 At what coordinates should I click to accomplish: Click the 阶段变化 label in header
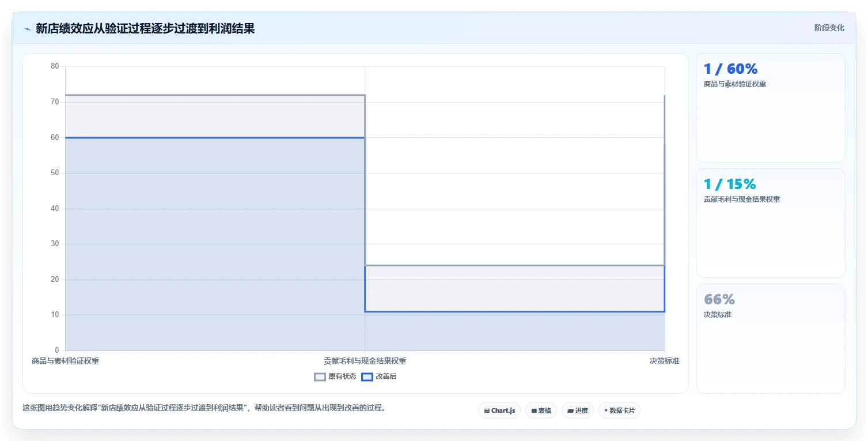click(829, 28)
